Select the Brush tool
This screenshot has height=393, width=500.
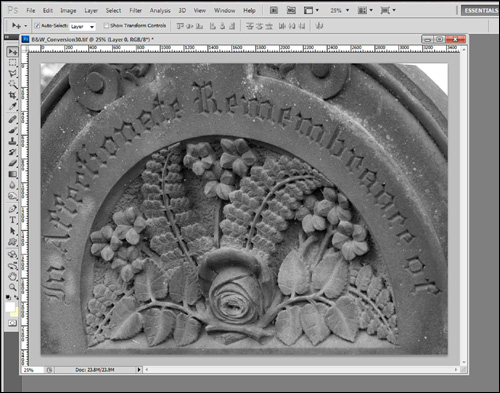tap(13, 130)
